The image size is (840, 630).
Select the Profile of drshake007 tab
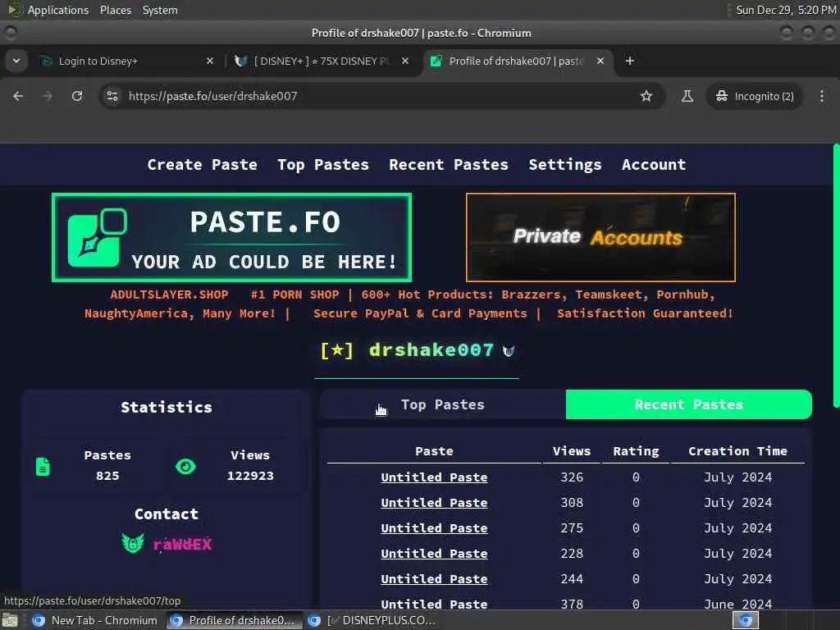[518, 61]
